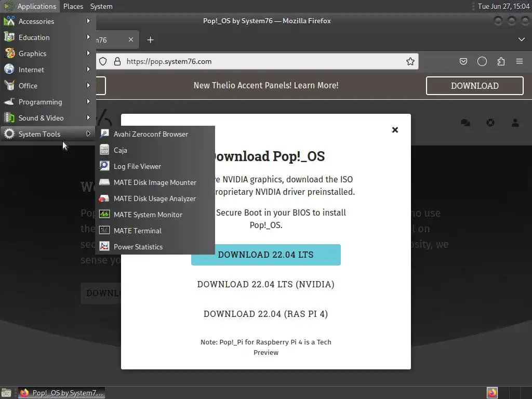
Task: Click the Sound & Video category icon
Action: [9, 118]
